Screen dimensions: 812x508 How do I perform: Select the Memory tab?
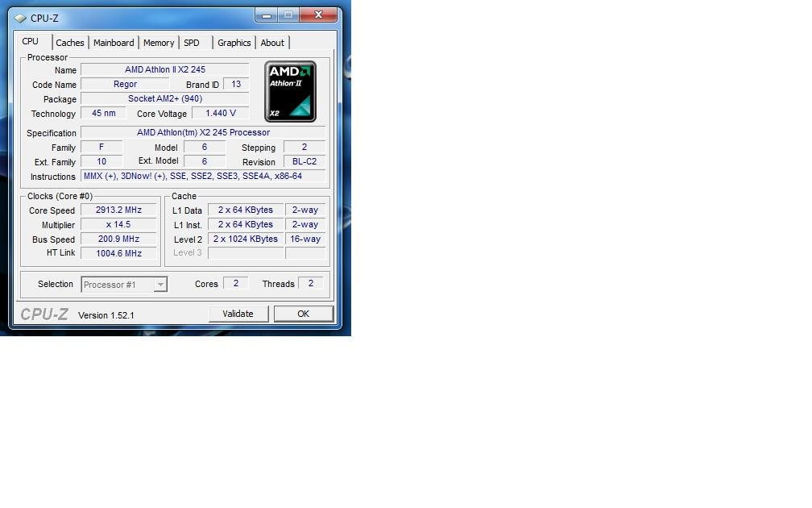[159, 43]
